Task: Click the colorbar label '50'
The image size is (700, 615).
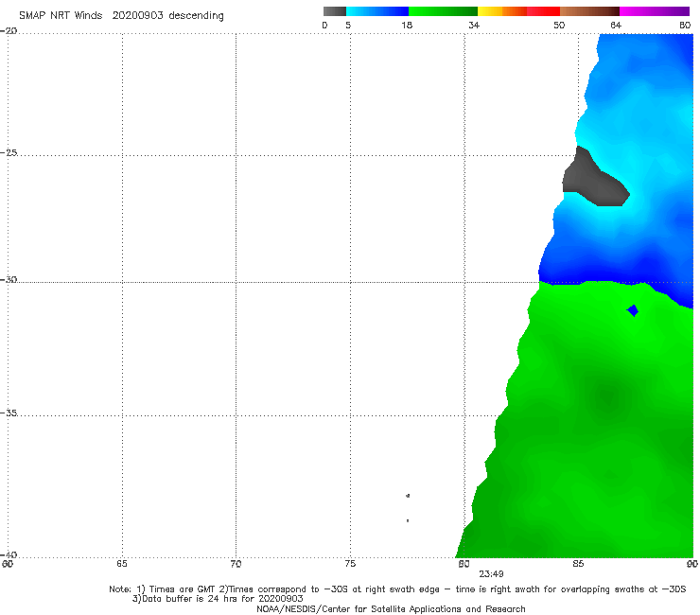Action: pyautogui.click(x=559, y=25)
